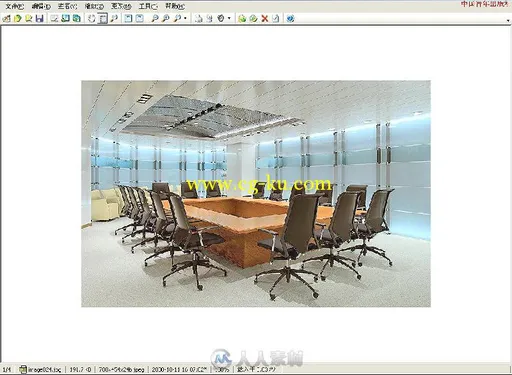This screenshot has width=512, height=375.
Task: Click the image file name in the status bar
Action: pyautogui.click(x=44, y=370)
